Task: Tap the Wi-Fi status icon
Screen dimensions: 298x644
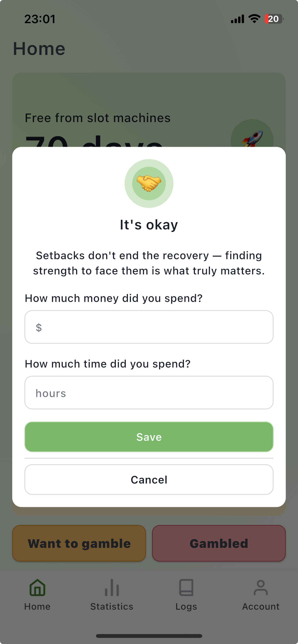Action: pyautogui.click(x=254, y=19)
